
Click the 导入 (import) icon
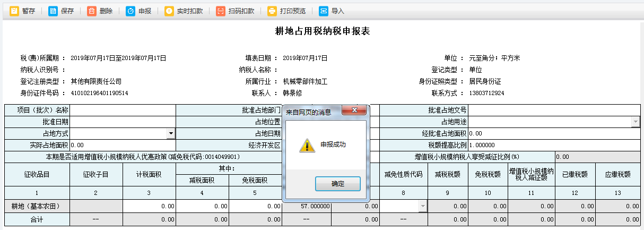(x=324, y=11)
